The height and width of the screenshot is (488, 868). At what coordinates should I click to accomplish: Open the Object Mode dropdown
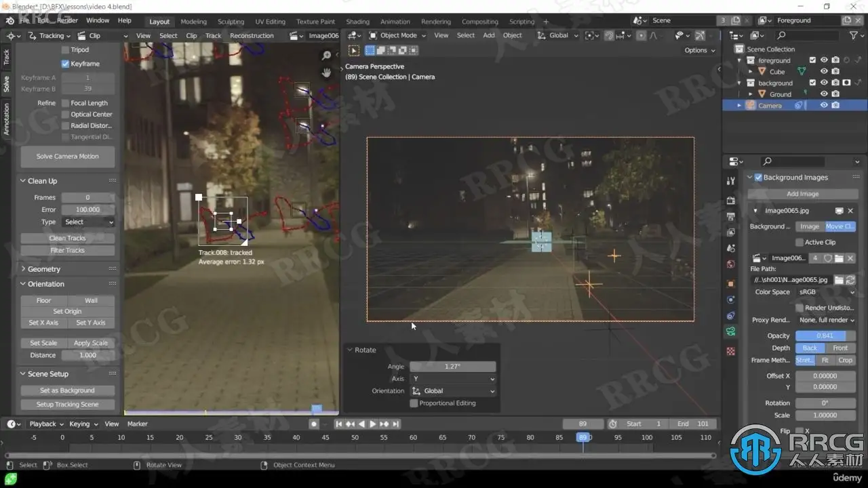pos(397,36)
